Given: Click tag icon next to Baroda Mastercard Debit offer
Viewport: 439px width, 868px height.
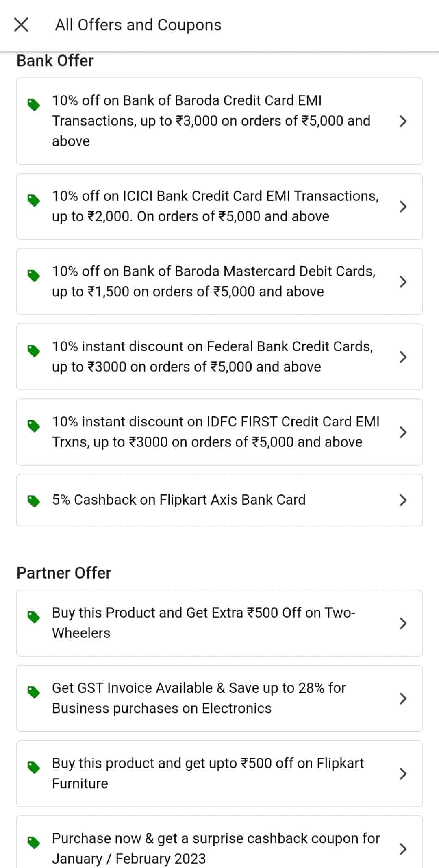Looking at the screenshot, I should [x=34, y=275].
